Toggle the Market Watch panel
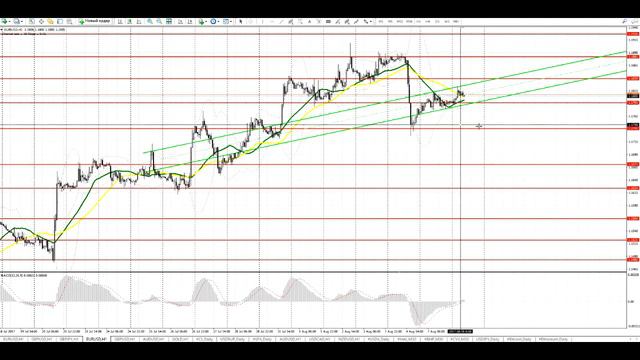Viewport: 640px width, 360px height. pyautogui.click(x=32, y=21)
